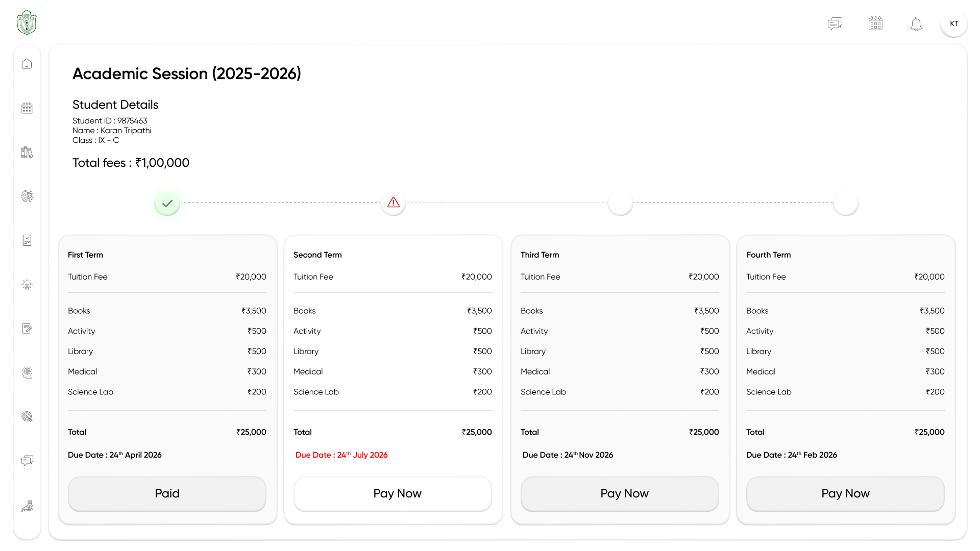Open the assignments notes icon
The height and width of the screenshot is (551, 980).
coord(27,329)
